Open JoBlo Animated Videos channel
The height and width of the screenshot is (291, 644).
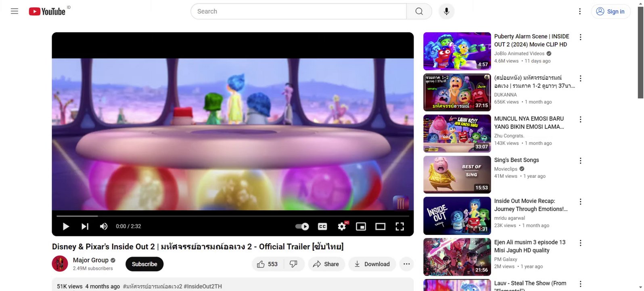[519, 53]
